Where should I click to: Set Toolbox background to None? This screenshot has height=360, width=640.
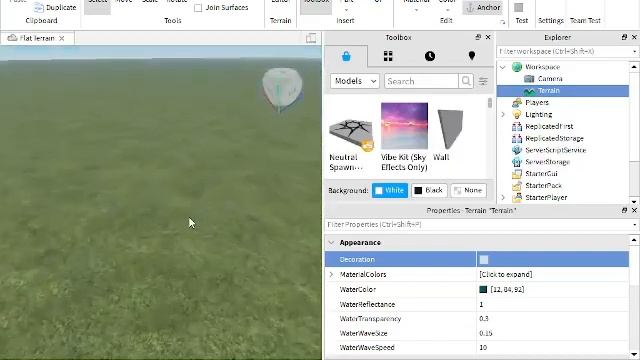click(469, 190)
